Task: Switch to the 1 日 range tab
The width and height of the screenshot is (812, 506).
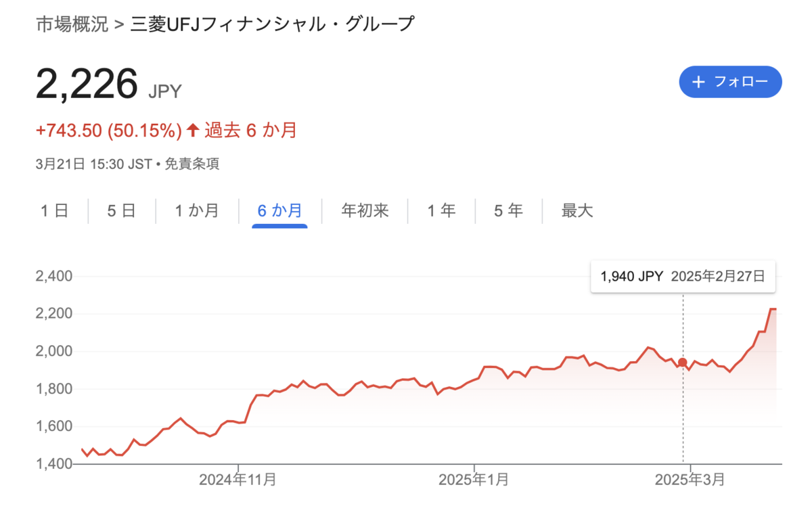Action: pyautogui.click(x=54, y=210)
